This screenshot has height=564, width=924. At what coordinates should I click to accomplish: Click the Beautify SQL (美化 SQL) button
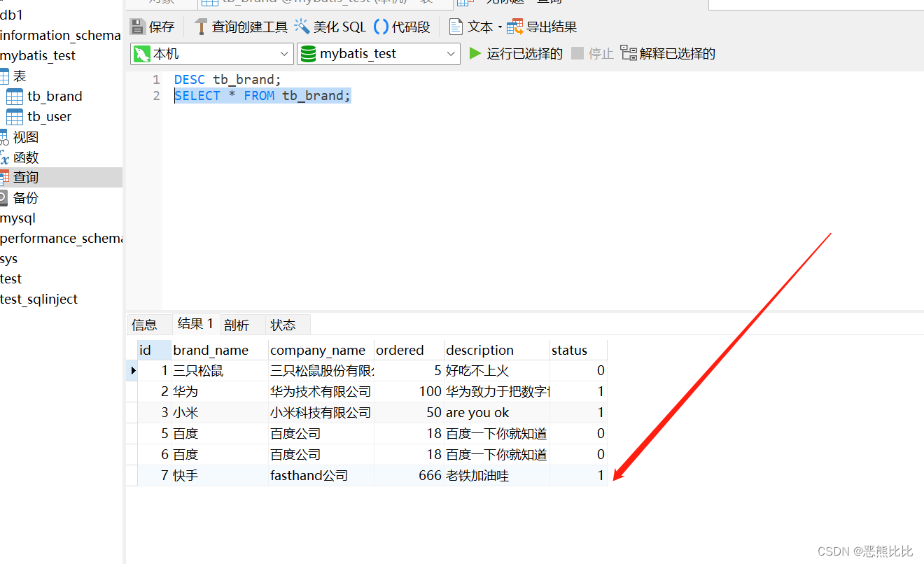pyautogui.click(x=330, y=27)
